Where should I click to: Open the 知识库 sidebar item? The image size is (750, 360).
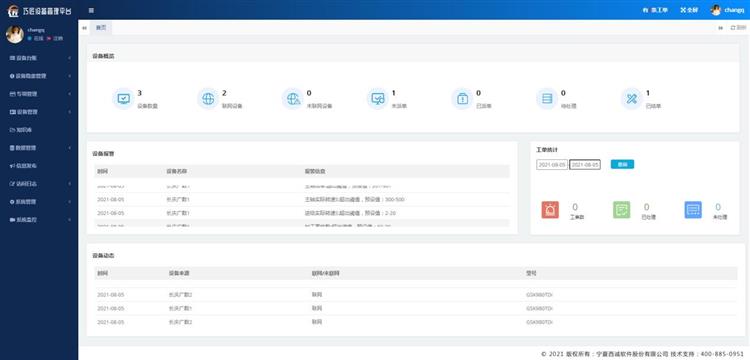(39, 130)
